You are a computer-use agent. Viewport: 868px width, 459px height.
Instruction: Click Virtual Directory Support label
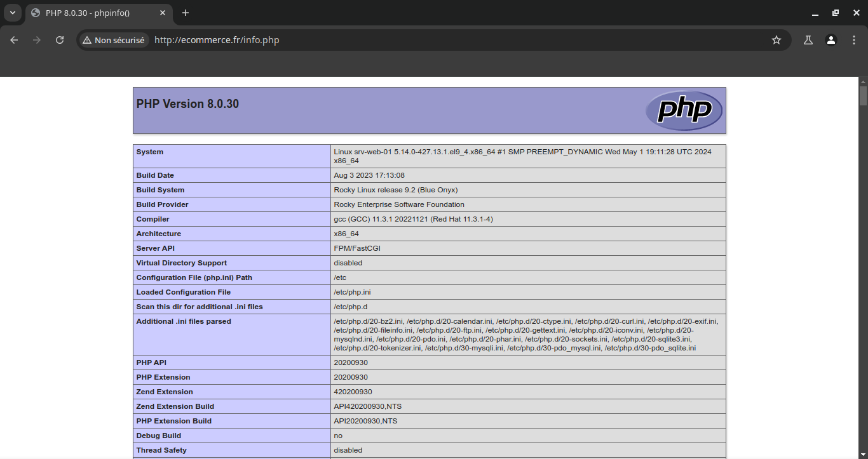[x=181, y=263]
